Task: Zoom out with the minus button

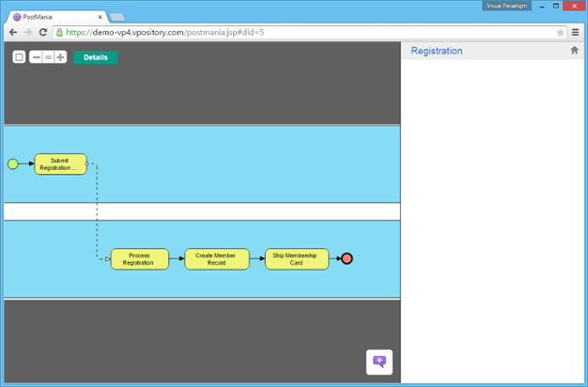Action: pyautogui.click(x=36, y=57)
